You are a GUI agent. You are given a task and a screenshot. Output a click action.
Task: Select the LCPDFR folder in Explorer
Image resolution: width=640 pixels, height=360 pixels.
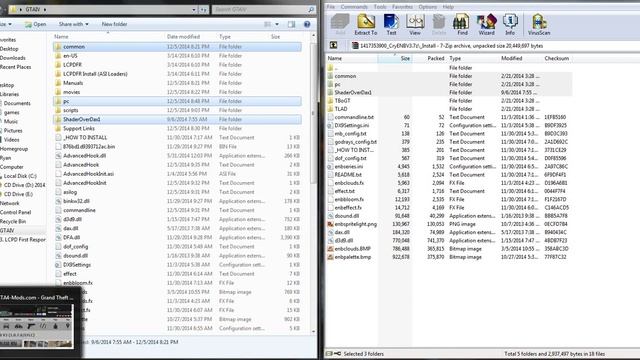pos(72,64)
